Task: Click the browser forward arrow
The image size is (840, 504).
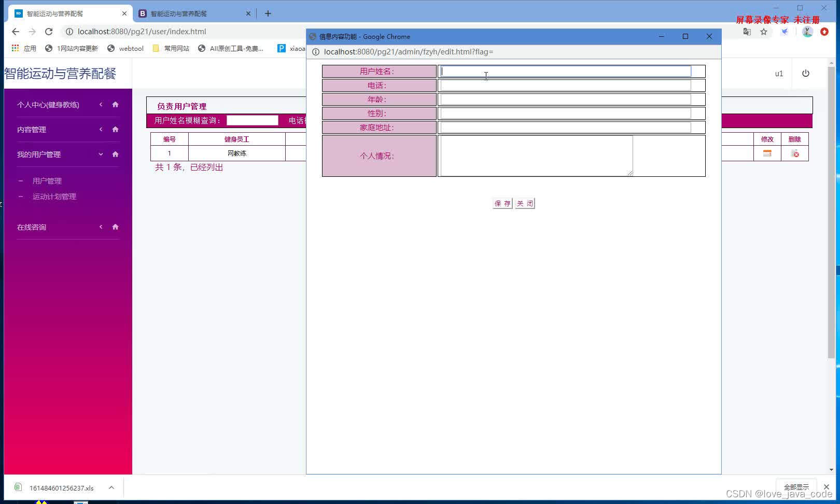Action: (x=32, y=32)
